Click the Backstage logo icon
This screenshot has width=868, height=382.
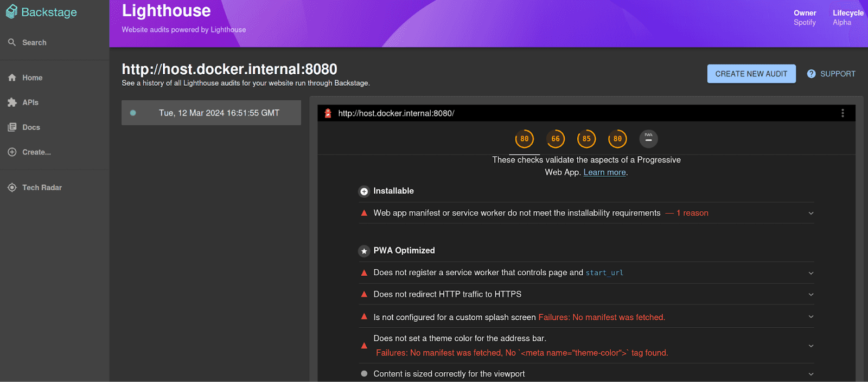pyautogui.click(x=11, y=12)
